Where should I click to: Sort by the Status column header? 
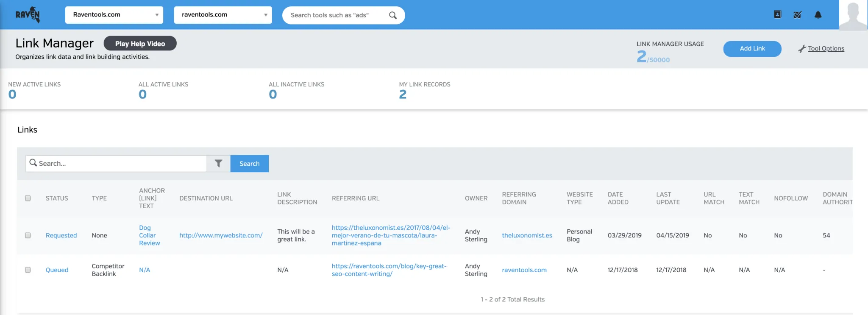click(57, 198)
